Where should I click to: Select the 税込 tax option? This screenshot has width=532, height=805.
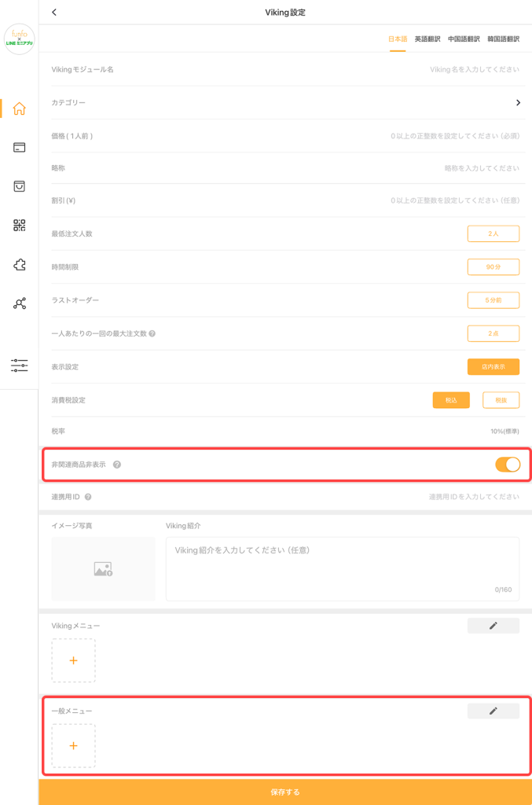coord(451,400)
